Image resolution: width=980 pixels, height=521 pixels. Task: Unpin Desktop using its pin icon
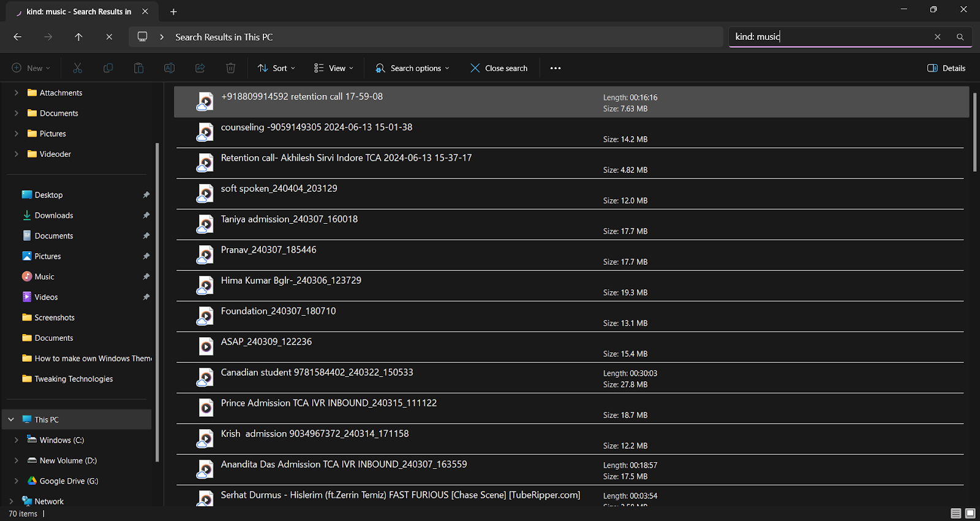[x=146, y=195]
